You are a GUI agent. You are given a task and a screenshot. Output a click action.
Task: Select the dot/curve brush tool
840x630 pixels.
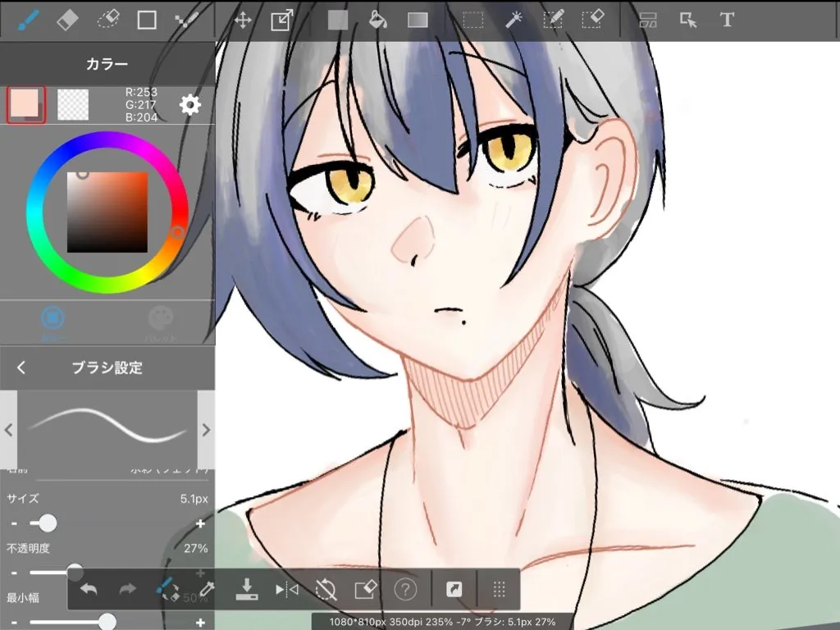pos(186,20)
